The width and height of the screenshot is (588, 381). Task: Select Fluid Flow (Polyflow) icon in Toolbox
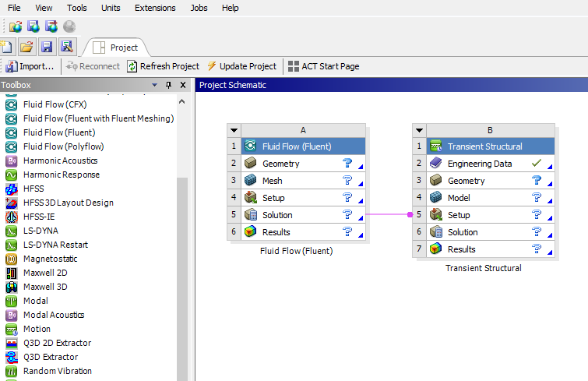[11, 146]
